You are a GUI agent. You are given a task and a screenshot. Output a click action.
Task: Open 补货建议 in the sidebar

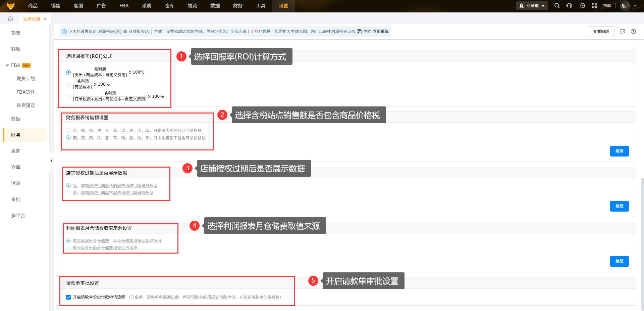click(x=26, y=105)
